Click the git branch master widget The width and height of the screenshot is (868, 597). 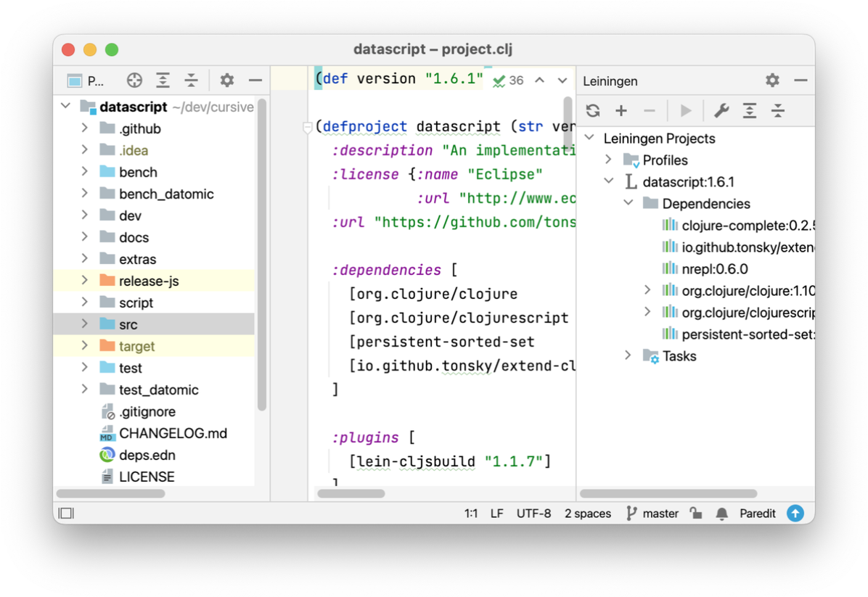click(x=652, y=514)
